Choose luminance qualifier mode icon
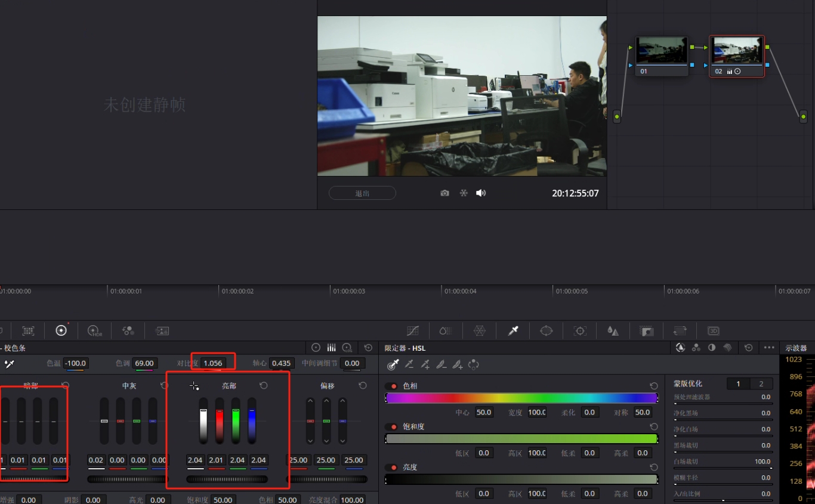The width and height of the screenshot is (815, 504). pos(712,348)
